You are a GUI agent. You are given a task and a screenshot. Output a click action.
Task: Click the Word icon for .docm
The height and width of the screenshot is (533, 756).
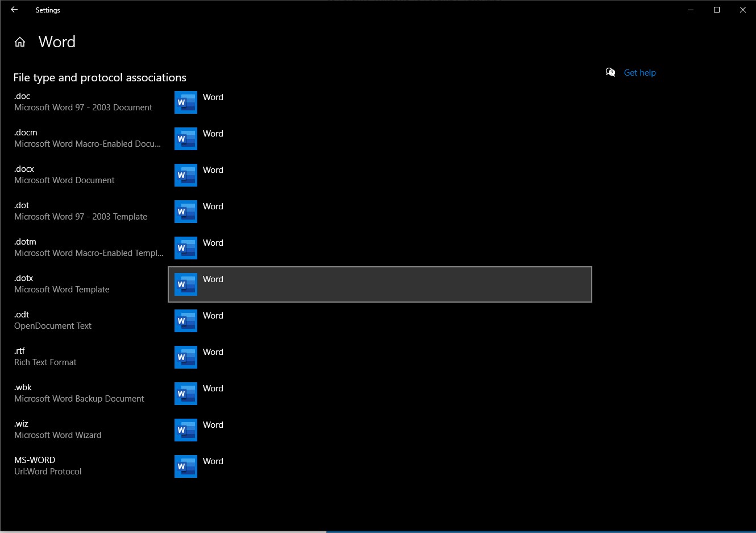pyautogui.click(x=186, y=139)
